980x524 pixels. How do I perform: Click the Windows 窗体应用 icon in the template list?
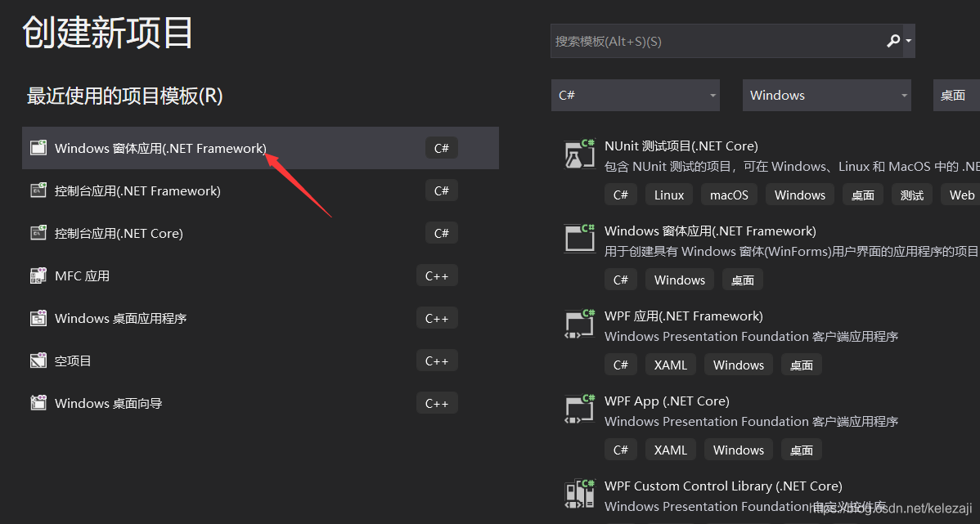pyautogui.click(x=579, y=238)
